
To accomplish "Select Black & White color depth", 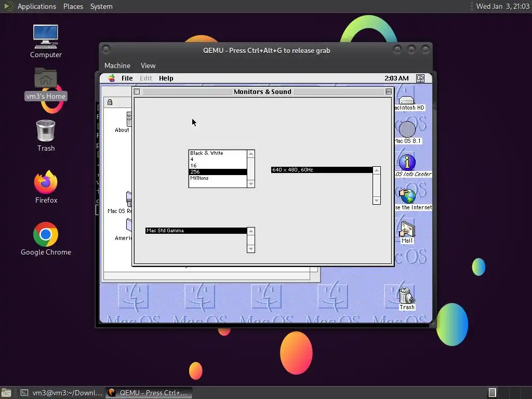I will click(x=218, y=153).
